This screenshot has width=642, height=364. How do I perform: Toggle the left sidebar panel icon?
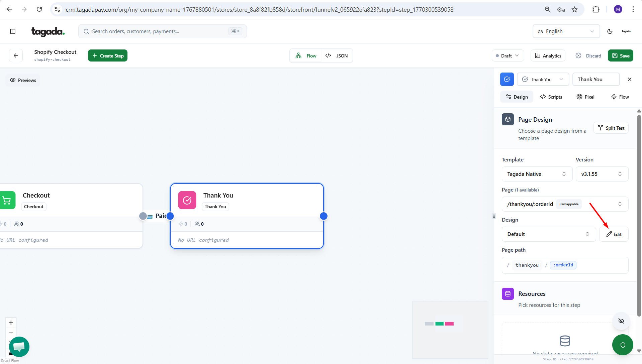(13, 31)
